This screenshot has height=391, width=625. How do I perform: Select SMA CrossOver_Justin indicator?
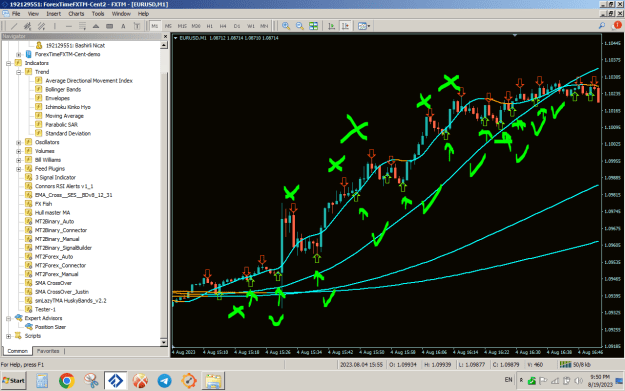[x=62, y=292]
